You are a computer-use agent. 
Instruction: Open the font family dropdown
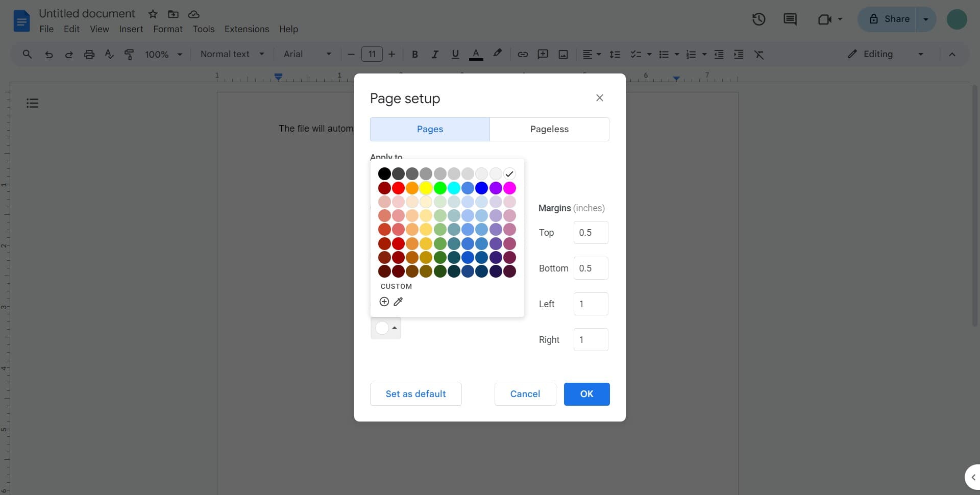[x=306, y=54]
